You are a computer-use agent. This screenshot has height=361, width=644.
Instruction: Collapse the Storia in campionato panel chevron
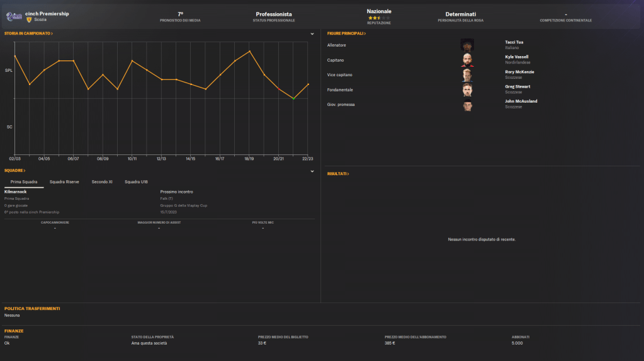(x=312, y=33)
